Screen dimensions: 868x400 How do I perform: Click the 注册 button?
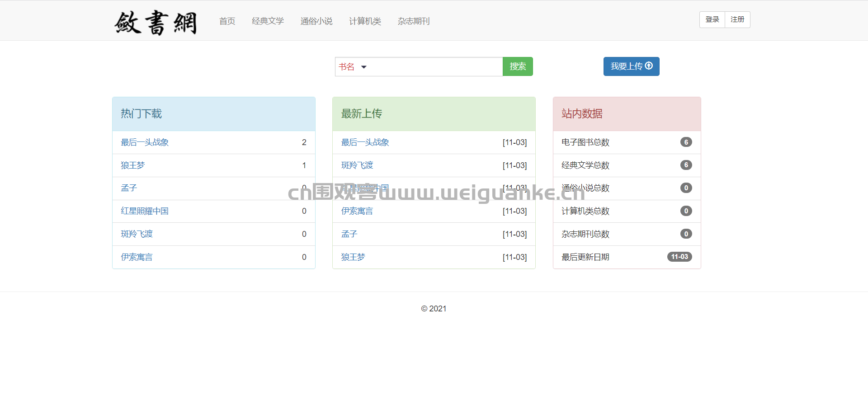pyautogui.click(x=737, y=19)
